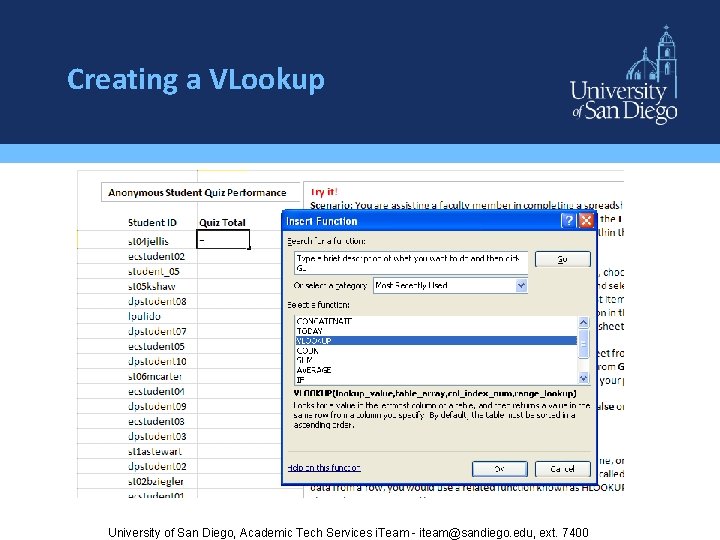
Task: Click the University of San Diego logo
Action: tap(624, 75)
